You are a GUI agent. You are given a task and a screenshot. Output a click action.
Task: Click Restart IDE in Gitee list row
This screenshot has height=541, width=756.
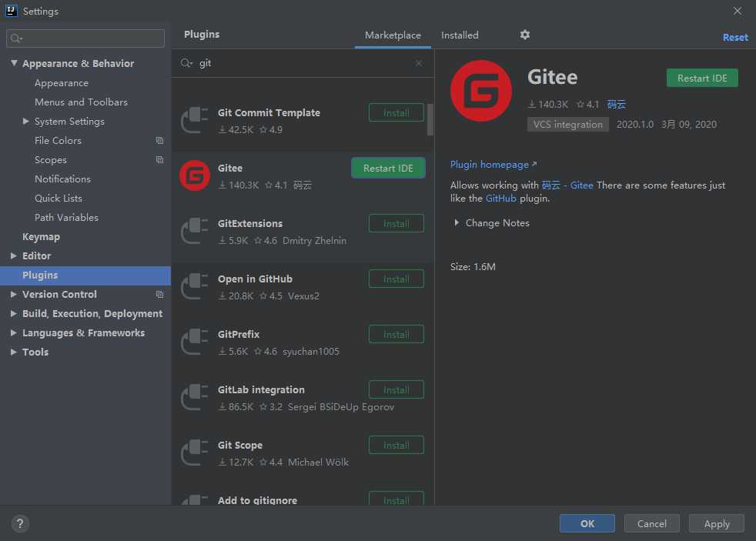tap(388, 168)
